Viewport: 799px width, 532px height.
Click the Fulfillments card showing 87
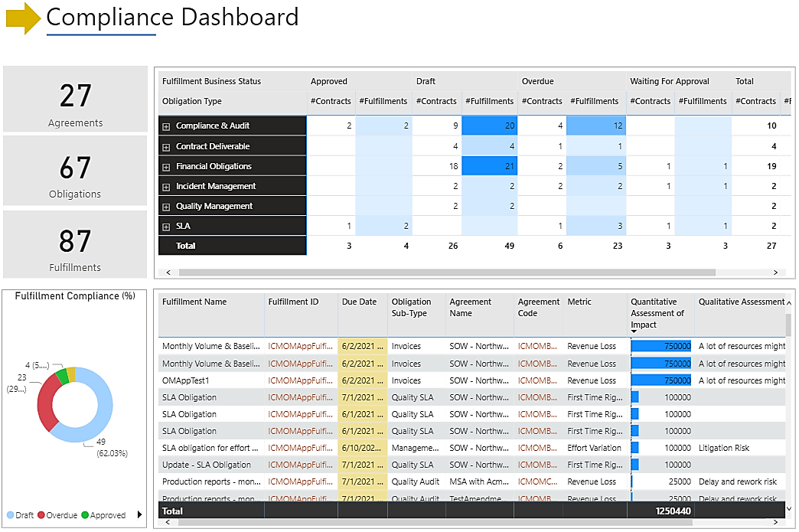click(x=75, y=244)
